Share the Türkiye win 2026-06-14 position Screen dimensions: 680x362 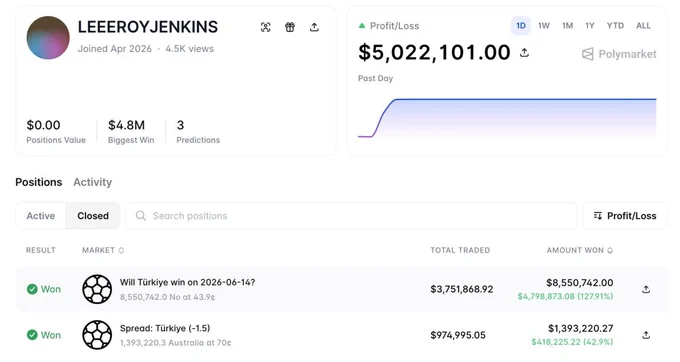(x=646, y=289)
